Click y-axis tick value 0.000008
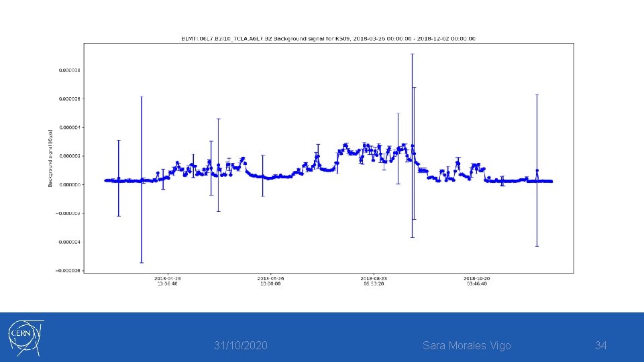644x362 pixels. pyautogui.click(x=69, y=70)
